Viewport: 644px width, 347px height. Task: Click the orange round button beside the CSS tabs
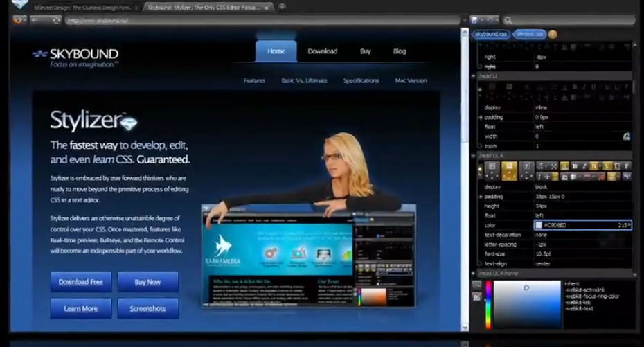click(x=553, y=35)
